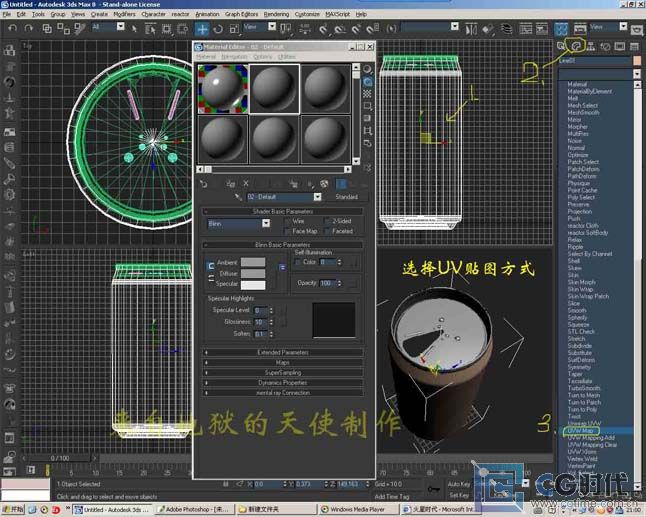
Task: Select Unwrap UVW in modifier list
Action: [584, 423]
